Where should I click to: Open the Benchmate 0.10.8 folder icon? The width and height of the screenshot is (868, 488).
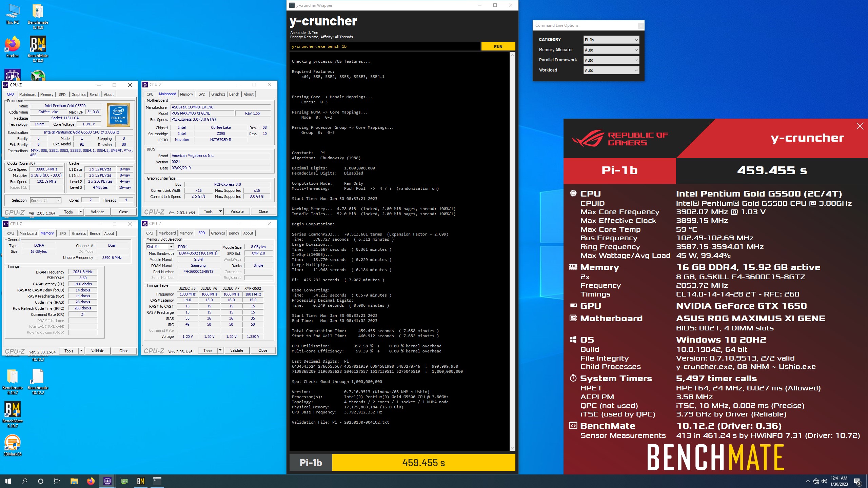point(38,16)
